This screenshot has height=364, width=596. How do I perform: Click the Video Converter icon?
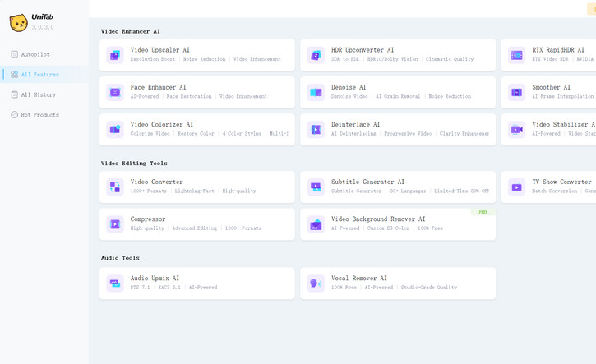point(115,187)
